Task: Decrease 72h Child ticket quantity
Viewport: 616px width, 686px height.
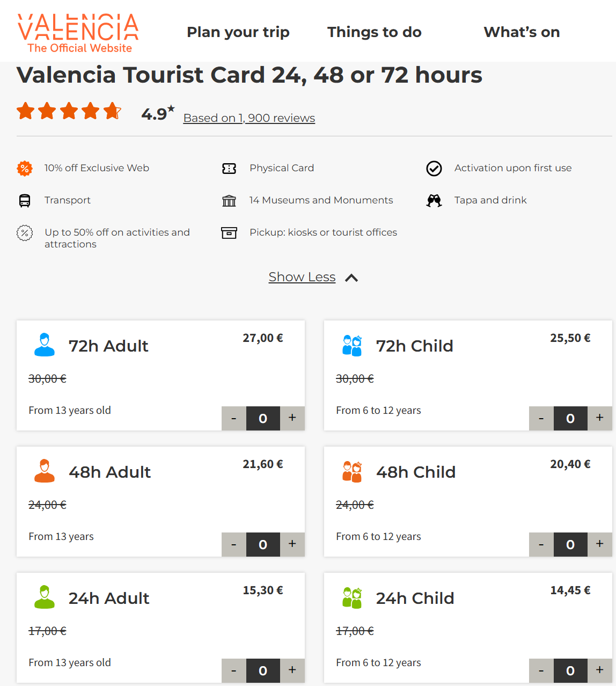Action: [x=541, y=418]
